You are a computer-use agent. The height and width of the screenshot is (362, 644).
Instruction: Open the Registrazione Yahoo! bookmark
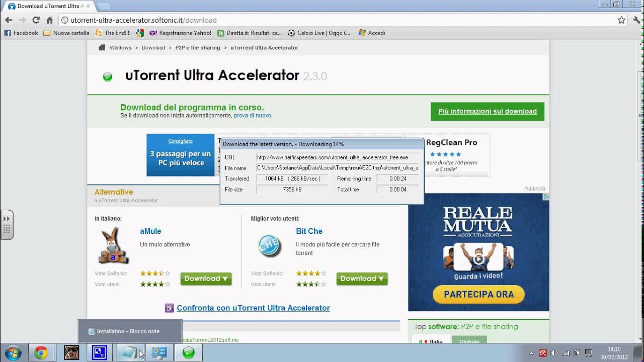coord(181,33)
